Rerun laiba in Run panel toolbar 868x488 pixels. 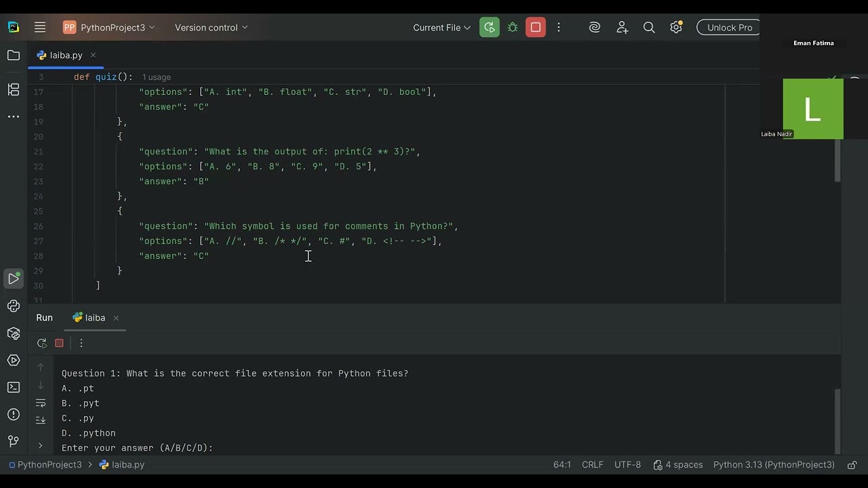42,343
